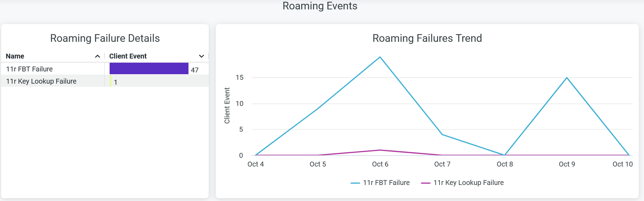Toggle the 11r Key Lookup Failure legend label
The image size is (644, 201).
(468, 183)
